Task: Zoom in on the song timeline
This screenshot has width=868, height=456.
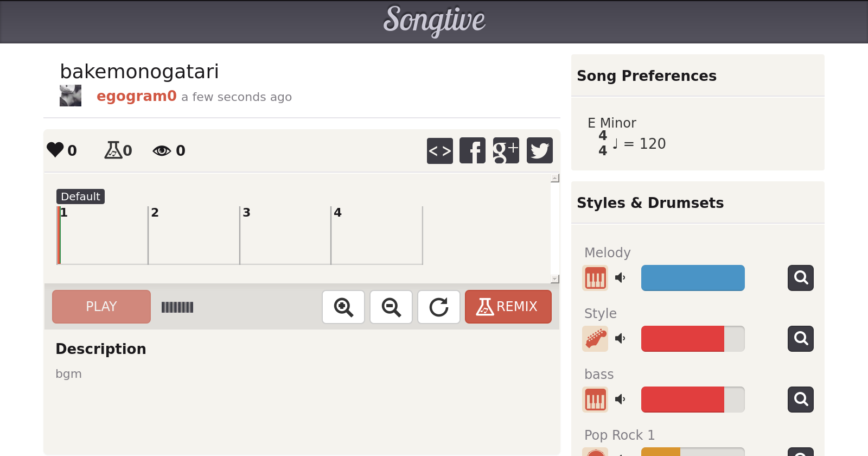Action: pos(343,307)
